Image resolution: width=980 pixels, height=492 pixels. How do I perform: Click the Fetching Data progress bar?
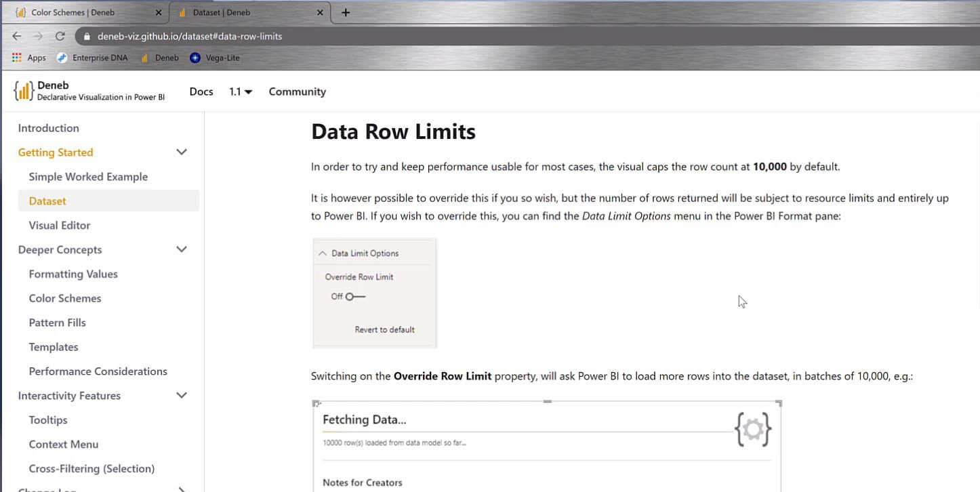(527, 431)
